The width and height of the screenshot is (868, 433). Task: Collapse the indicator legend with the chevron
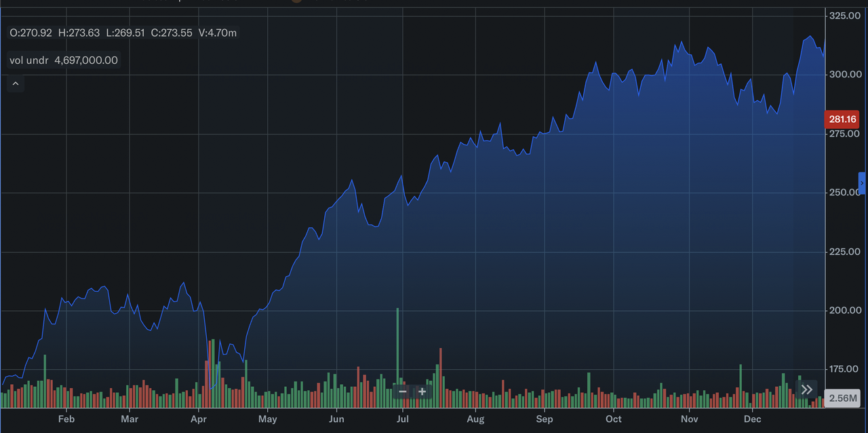coord(16,84)
